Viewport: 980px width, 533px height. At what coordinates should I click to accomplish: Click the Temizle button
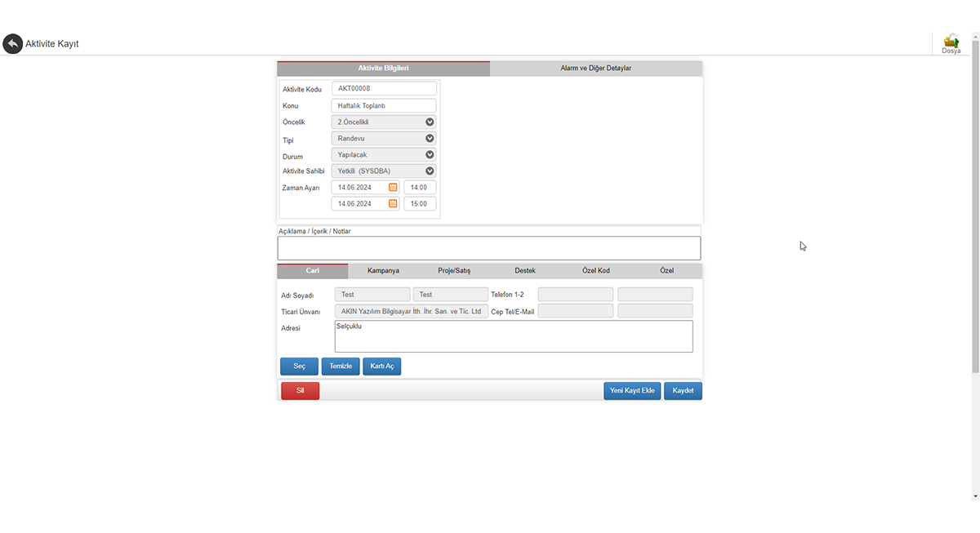pyautogui.click(x=341, y=366)
